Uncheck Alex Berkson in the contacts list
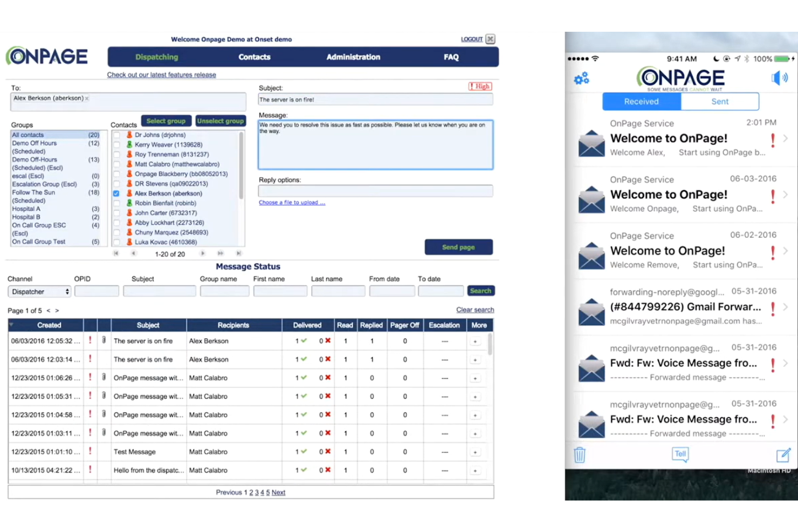Image resolution: width=798 pixels, height=532 pixels. (116, 193)
